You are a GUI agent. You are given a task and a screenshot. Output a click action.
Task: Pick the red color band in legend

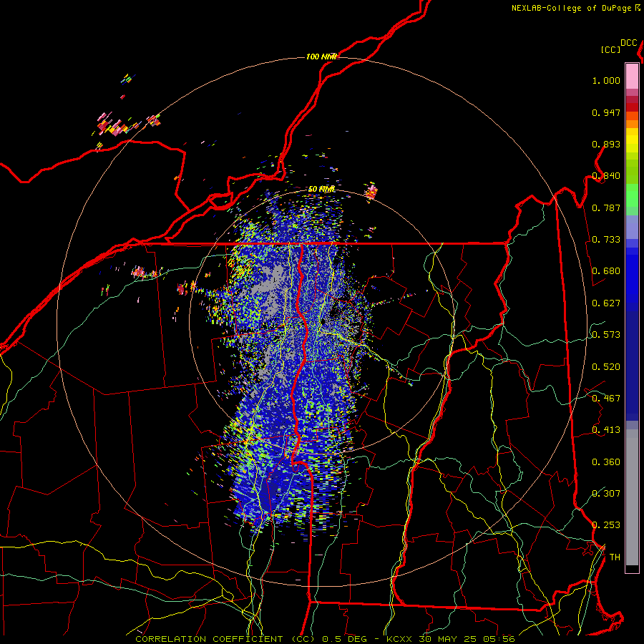point(632,107)
